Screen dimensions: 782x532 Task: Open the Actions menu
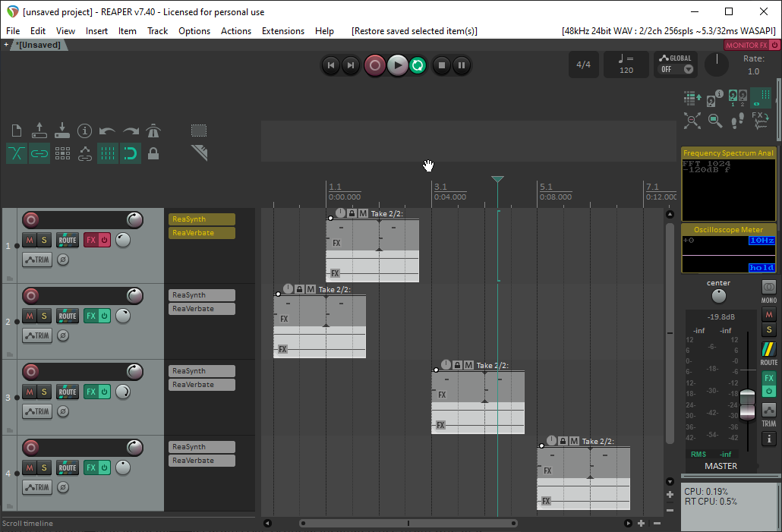point(236,31)
